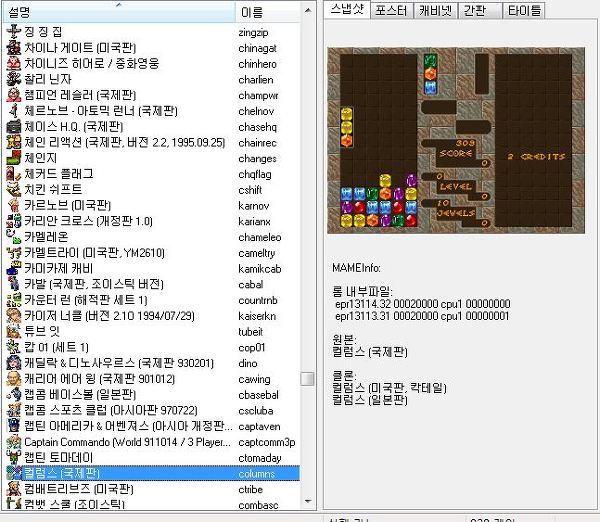This screenshot has height=522, width=600.
Task: Switch to the 스냅샷 tab
Action: (x=347, y=9)
